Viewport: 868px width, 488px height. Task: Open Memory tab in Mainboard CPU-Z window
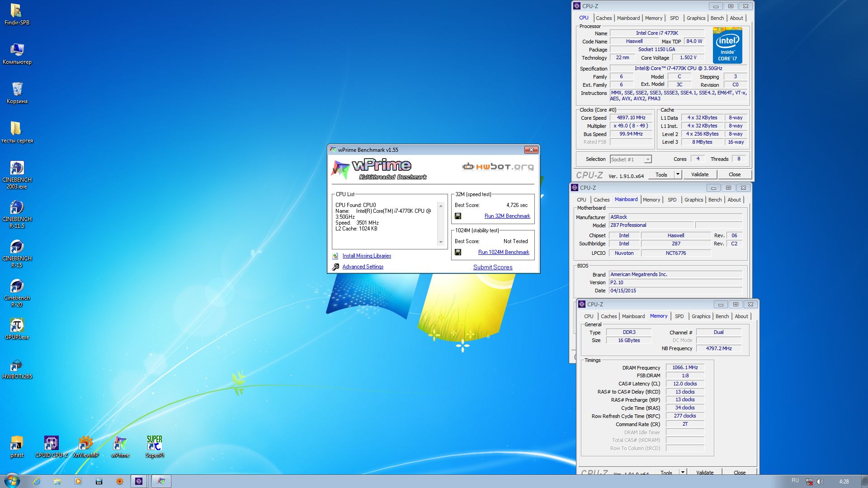click(x=651, y=200)
